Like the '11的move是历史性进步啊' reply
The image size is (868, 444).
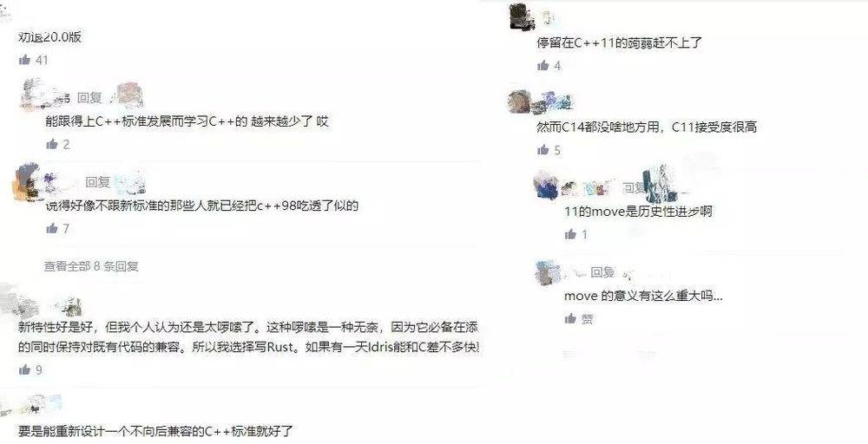[x=570, y=234]
